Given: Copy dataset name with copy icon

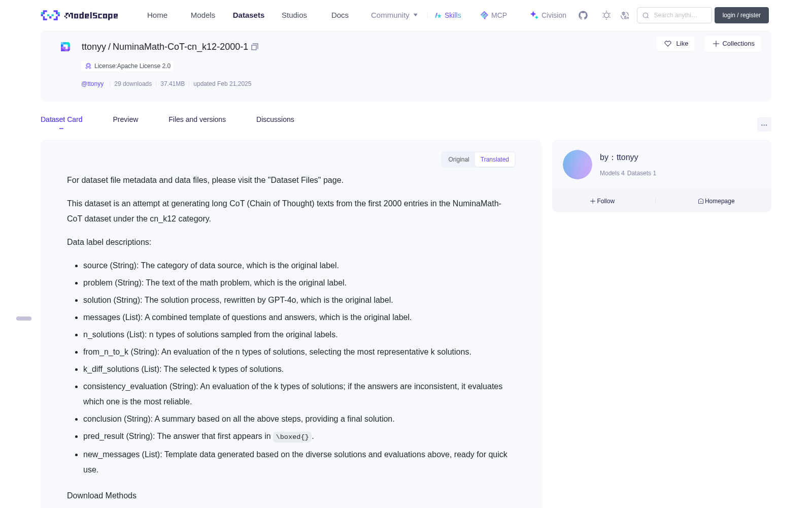Looking at the screenshot, I should pos(255,47).
